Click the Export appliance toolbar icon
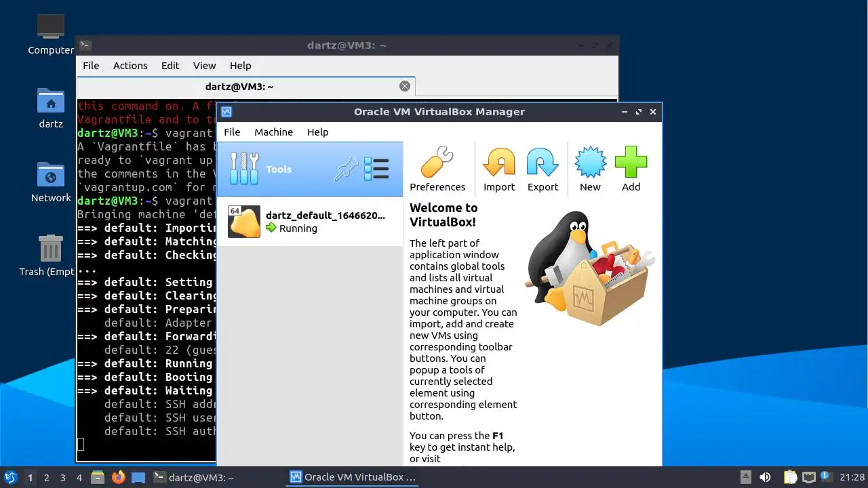Image resolution: width=868 pixels, height=488 pixels. tap(542, 169)
